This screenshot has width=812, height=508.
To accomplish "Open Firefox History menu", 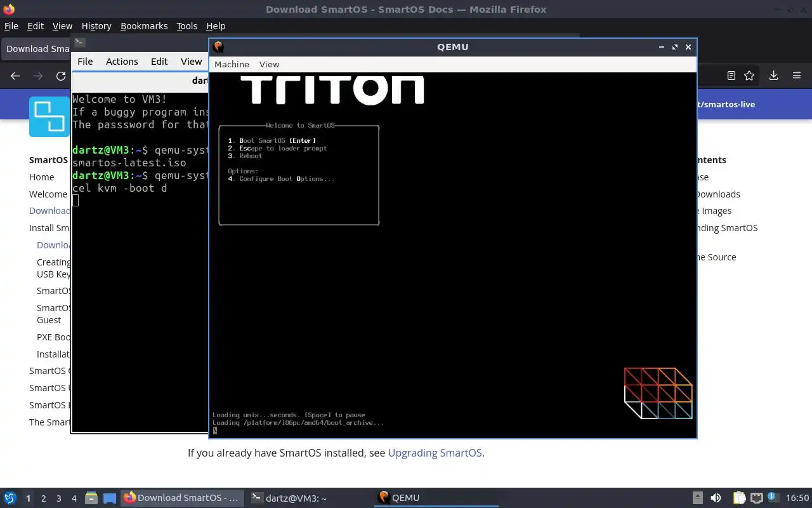I will pyautogui.click(x=96, y=26).
